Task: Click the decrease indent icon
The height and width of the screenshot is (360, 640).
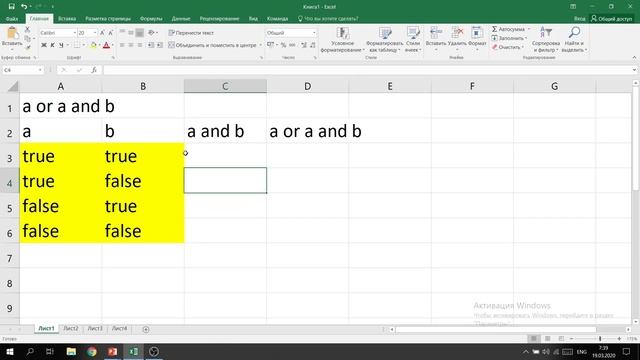Action: (151, 45)
